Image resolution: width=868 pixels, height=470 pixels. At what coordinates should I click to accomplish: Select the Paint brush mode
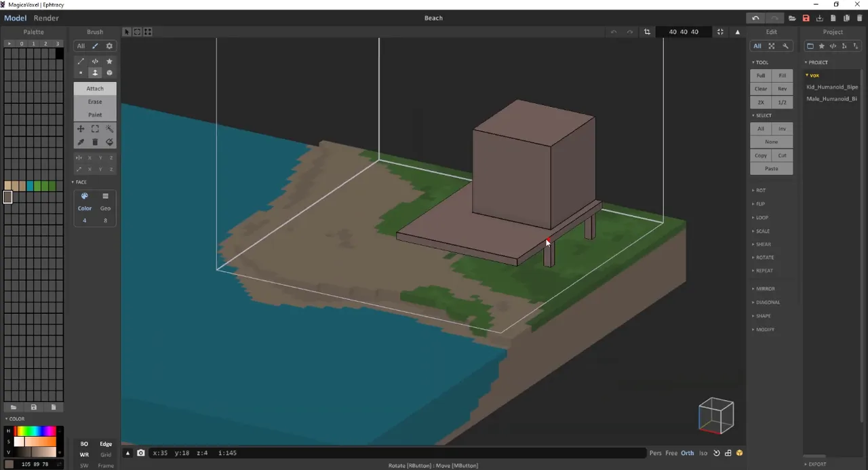(x=95, y=115)
